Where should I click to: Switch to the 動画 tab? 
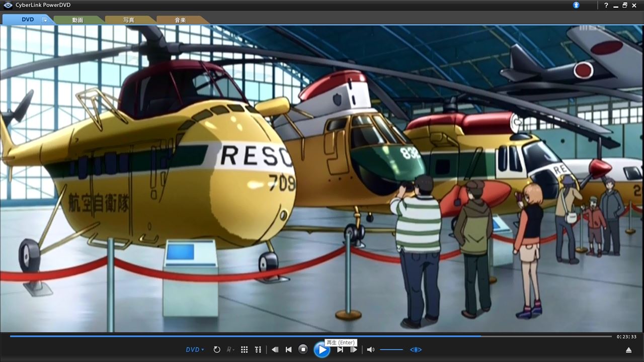tap(77, 20)
